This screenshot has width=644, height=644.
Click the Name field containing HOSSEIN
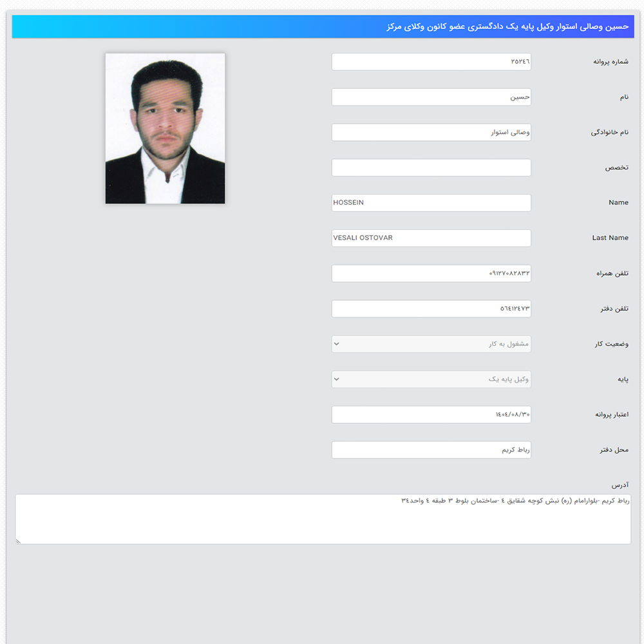click(431, 203)
